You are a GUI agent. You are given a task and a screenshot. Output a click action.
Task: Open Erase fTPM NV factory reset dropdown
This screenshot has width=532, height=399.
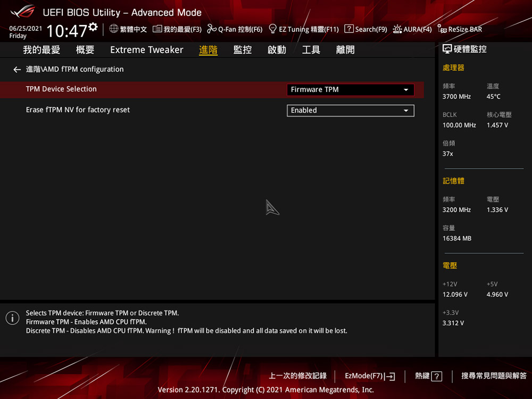click(x=351, y=111)
